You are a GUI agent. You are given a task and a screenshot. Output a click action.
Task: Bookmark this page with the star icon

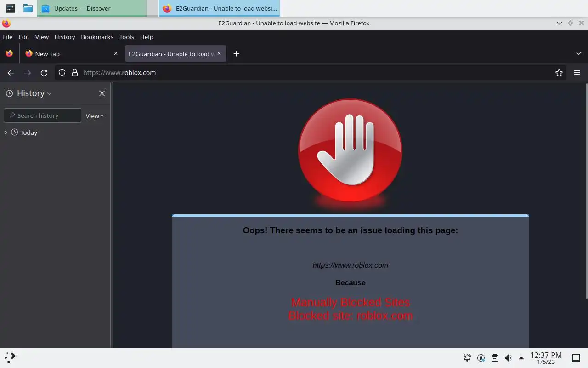pos(559,73)
